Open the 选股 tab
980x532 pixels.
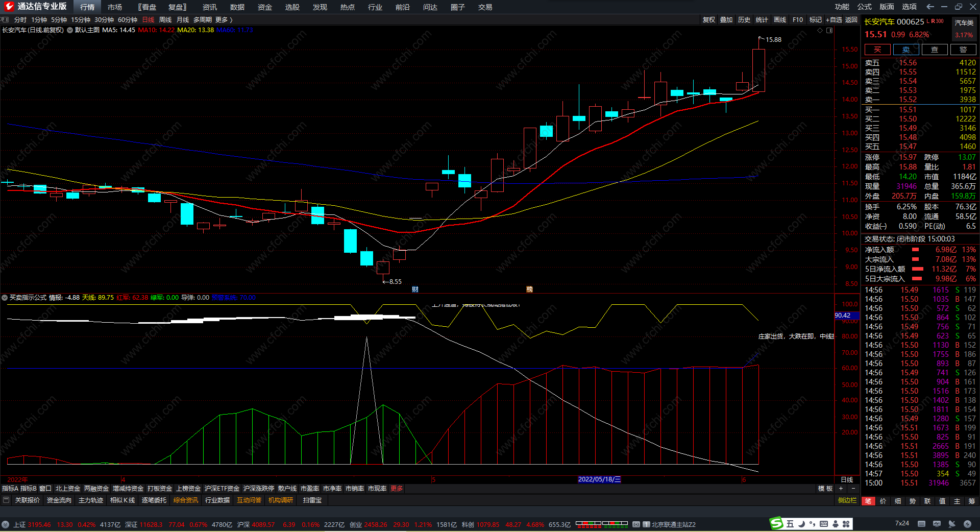pyautogui.click(x=292, y=7)
